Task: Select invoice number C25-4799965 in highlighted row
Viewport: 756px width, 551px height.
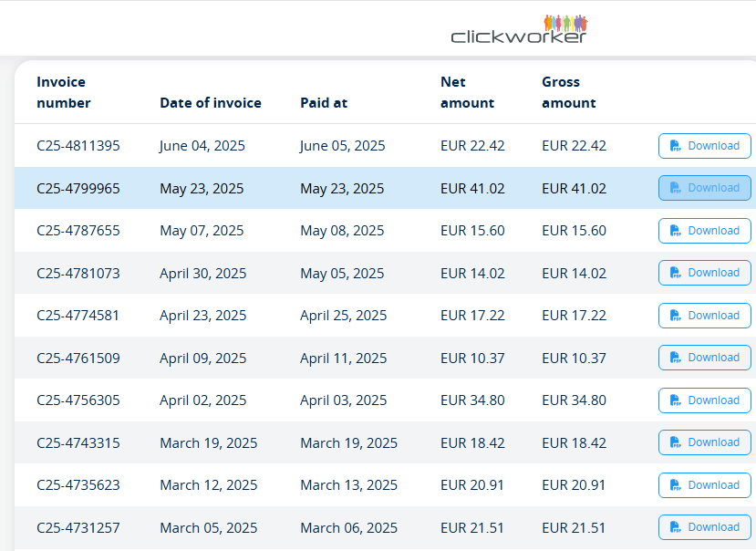Action: pyautogui.click(x=78, y=188)
